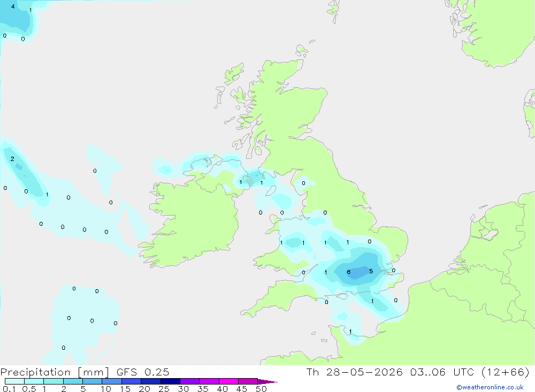Click the legend label "15"
This screenshot has width=535, height=392.
(x=125, y=389)
